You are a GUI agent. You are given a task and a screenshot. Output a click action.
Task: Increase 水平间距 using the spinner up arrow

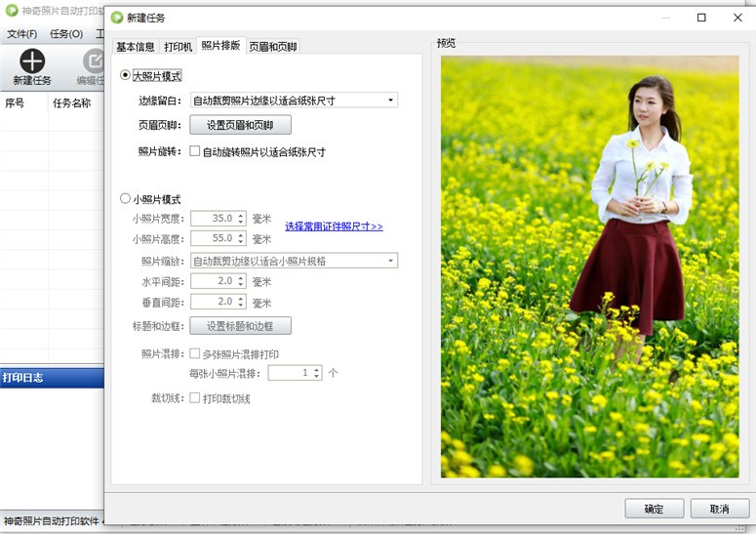241,278
